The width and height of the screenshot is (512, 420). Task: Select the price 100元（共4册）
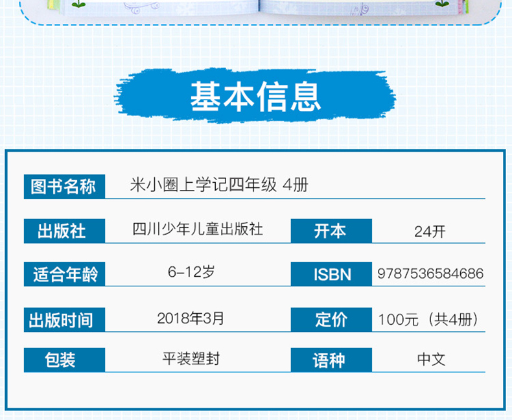tap(428, 320)
